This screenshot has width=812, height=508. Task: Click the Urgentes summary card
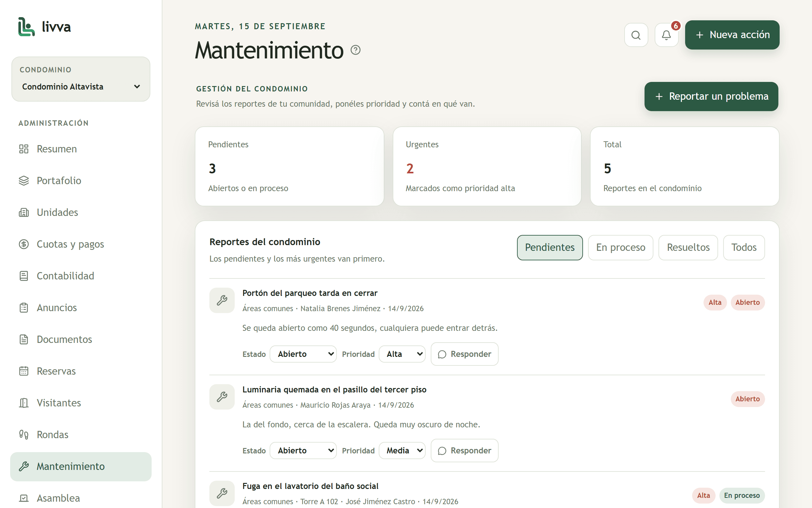click(x=487, y=166)
